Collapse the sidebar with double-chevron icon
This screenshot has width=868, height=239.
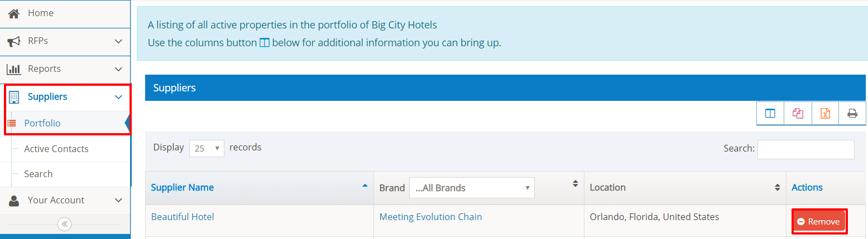[65, 224]
